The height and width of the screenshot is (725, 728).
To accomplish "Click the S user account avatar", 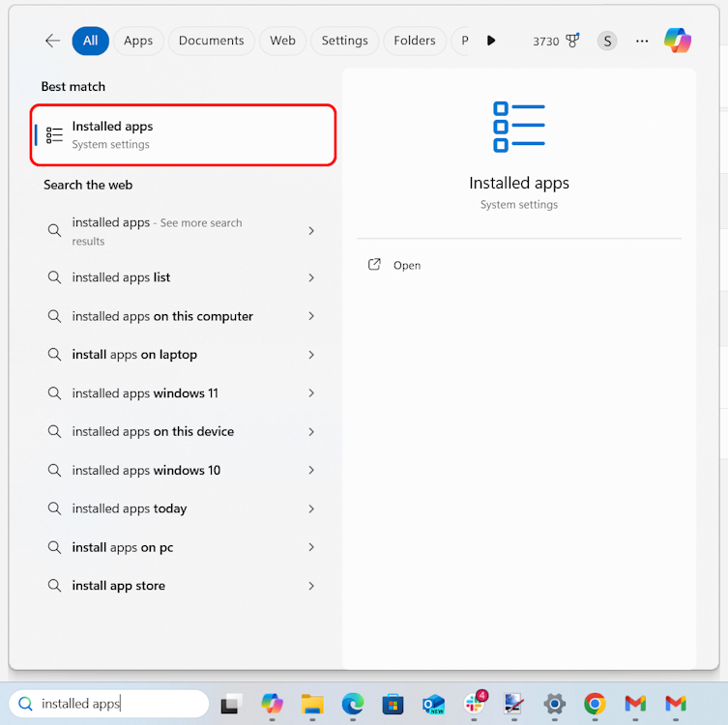I will pyautogui.click(x=607, y=41).
